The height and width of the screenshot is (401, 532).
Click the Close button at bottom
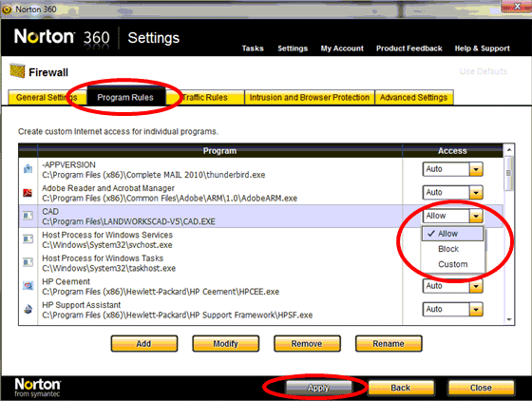coord(481,388)
